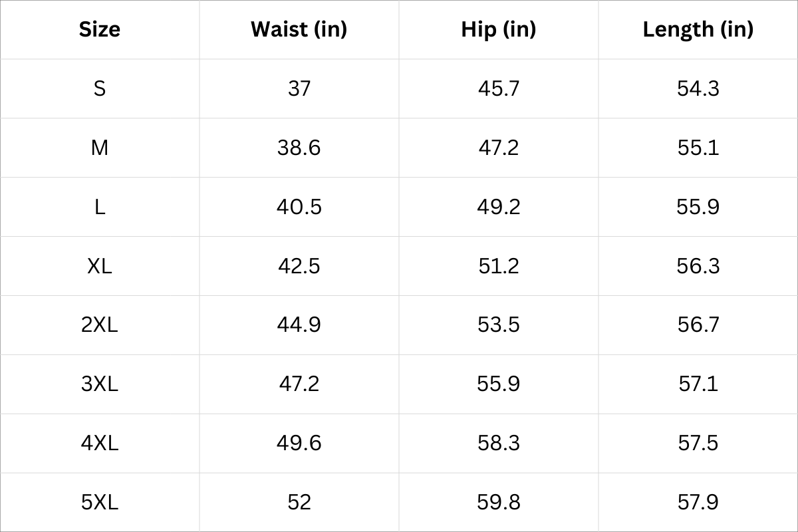This screenshot has height=532, width=798.
Task: Click the hip value 53.5
Action: tap(499, 325)
